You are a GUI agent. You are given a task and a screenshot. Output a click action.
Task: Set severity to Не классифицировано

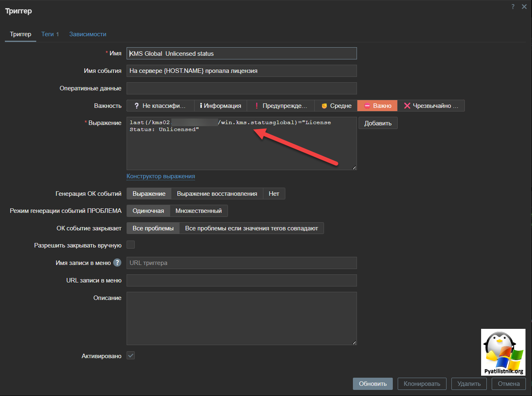[160, 106]
